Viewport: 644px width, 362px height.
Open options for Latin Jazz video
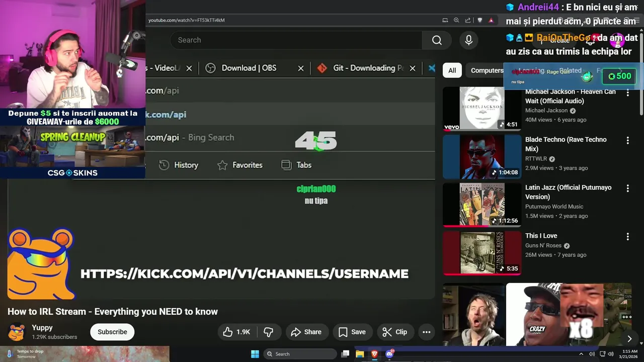pos(627,188)
